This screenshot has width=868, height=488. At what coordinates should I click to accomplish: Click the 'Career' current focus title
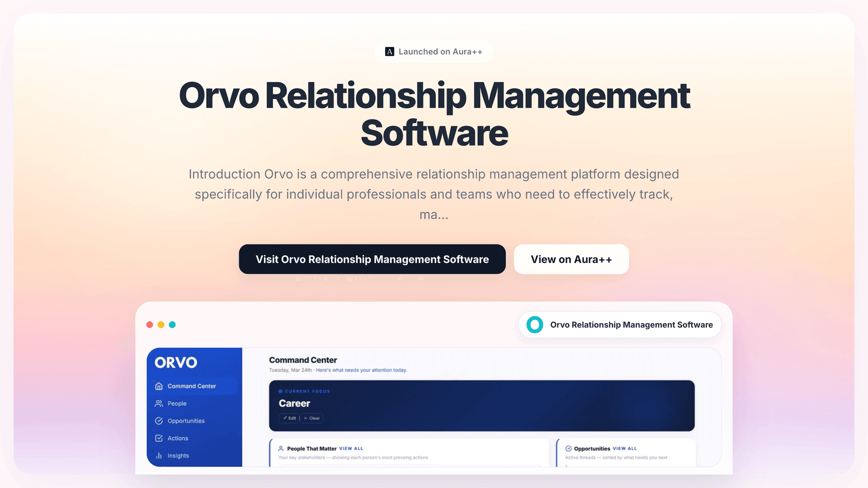(x=294, y=403)
